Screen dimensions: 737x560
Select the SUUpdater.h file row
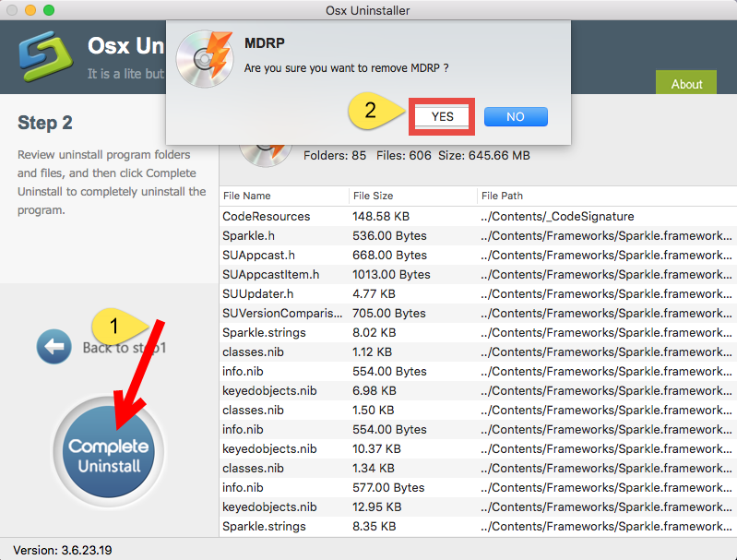pyautogui.click(x=478, y=294)
